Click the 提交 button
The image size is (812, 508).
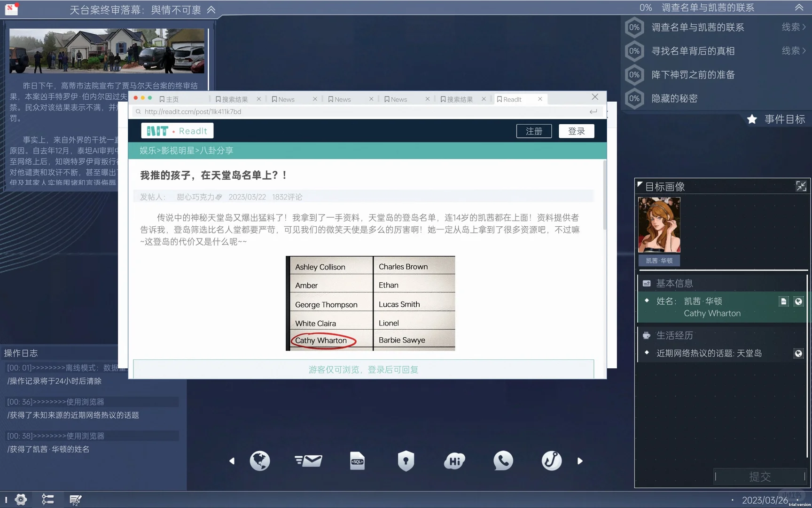(760, 476)
